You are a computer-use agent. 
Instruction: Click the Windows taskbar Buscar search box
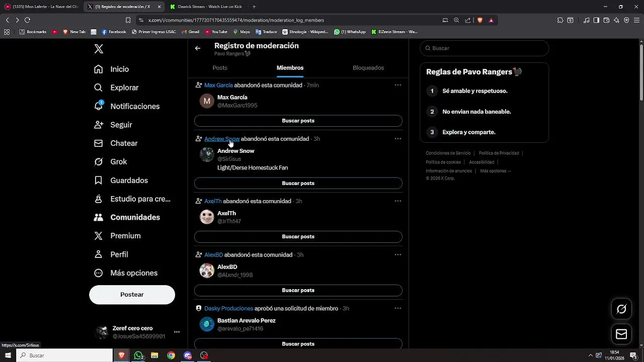[65, 355]
